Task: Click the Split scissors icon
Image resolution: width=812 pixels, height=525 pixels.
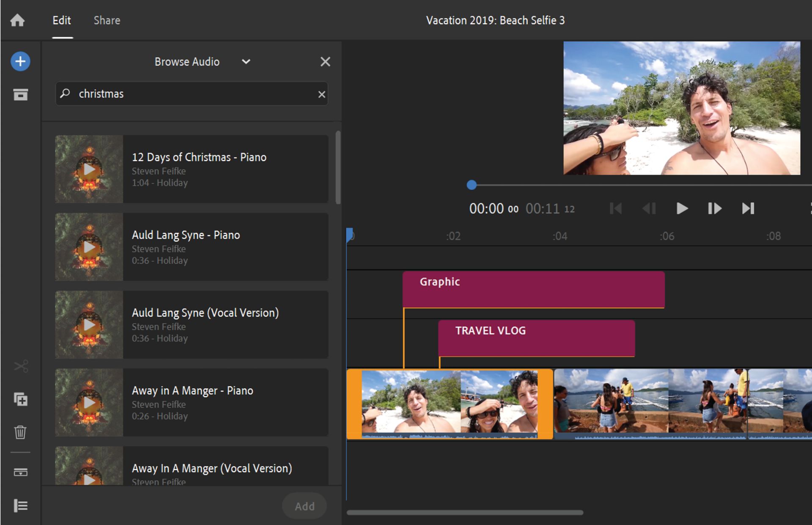Action: (x=20, y=366)
